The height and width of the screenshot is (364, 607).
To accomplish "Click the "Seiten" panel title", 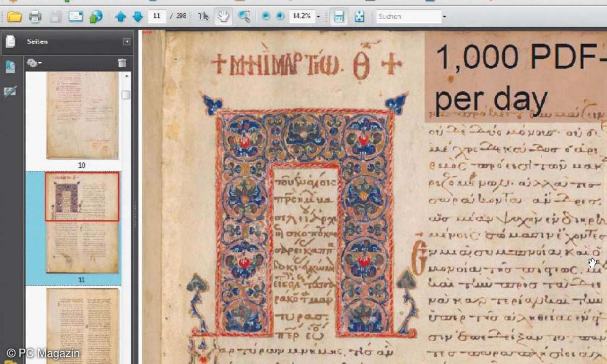I will 37,42.
